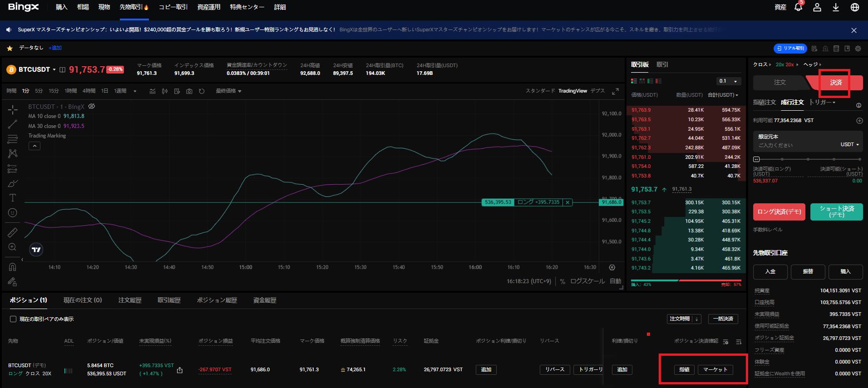Select the 注文 order side toggle
Screen dimensions: 868x388
780,82
